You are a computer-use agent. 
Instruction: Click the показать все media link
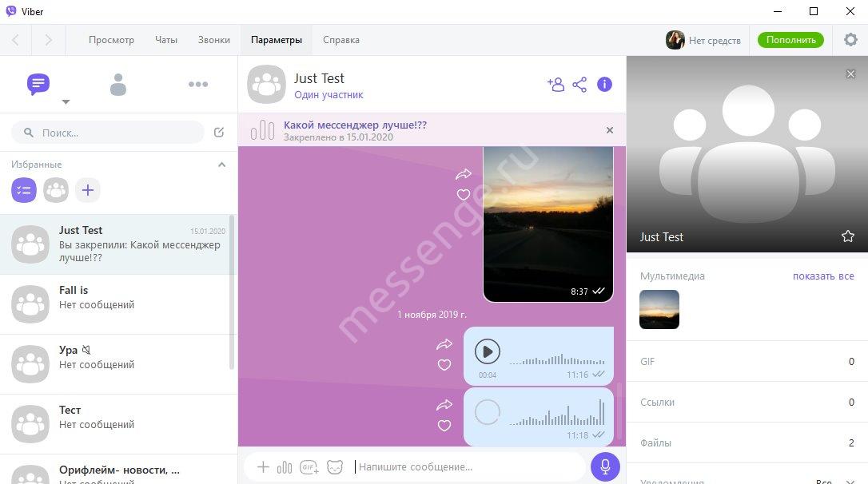(823, 276)
